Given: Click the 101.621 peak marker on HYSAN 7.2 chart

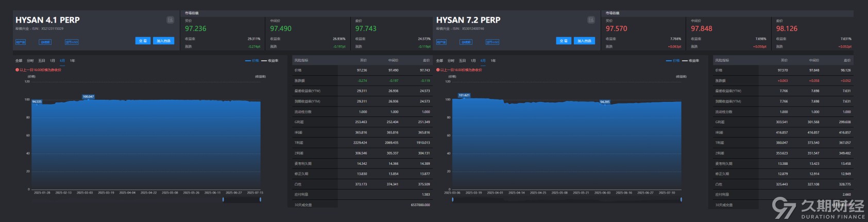Looking at the screenshot, I should [x=464, y=95].
